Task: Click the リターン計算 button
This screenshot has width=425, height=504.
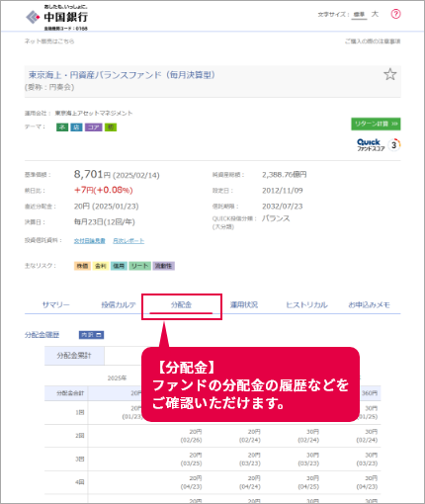Action: (x=376, y=124)
